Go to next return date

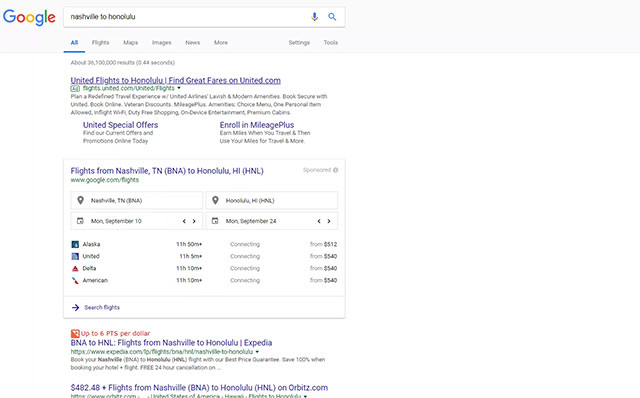[329, 221]
